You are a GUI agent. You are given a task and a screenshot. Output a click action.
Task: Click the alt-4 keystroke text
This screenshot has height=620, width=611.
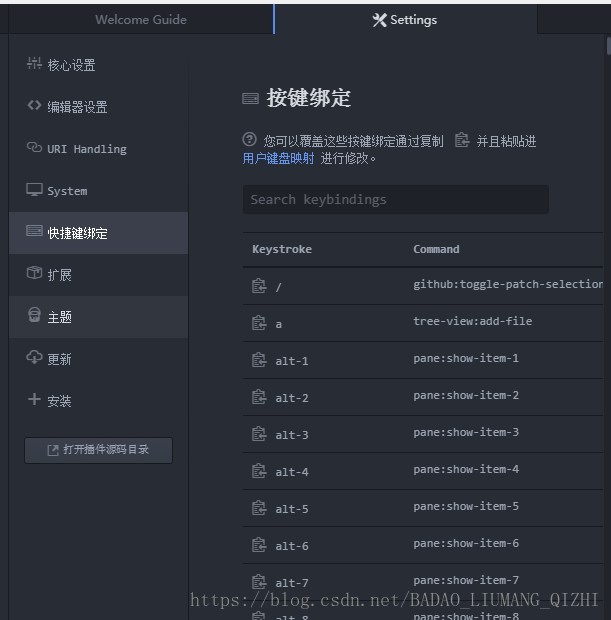[292, 472]
